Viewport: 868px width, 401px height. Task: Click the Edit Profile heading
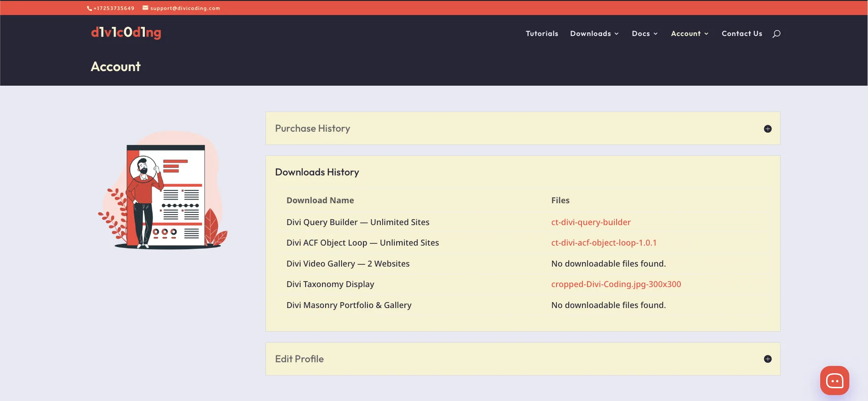(x=299, y=359)
